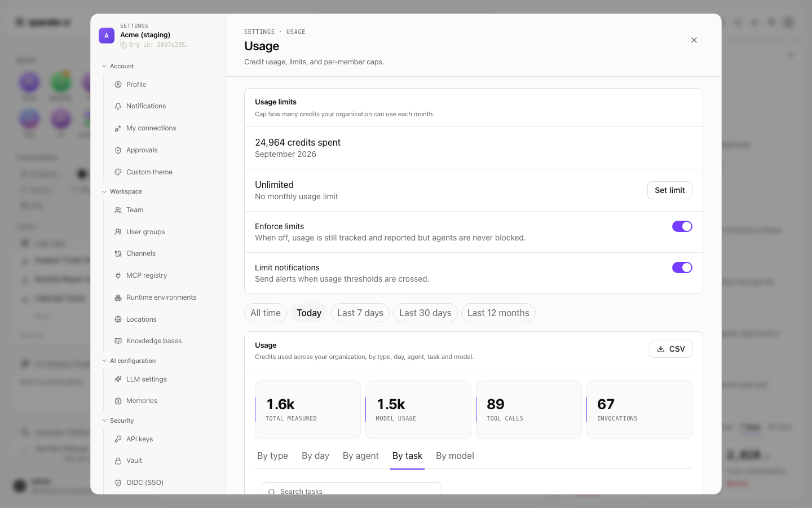Select the Last 12 months range
This screenshot has width=812, height=508.
pyautogui.click(x=498, y=313)
